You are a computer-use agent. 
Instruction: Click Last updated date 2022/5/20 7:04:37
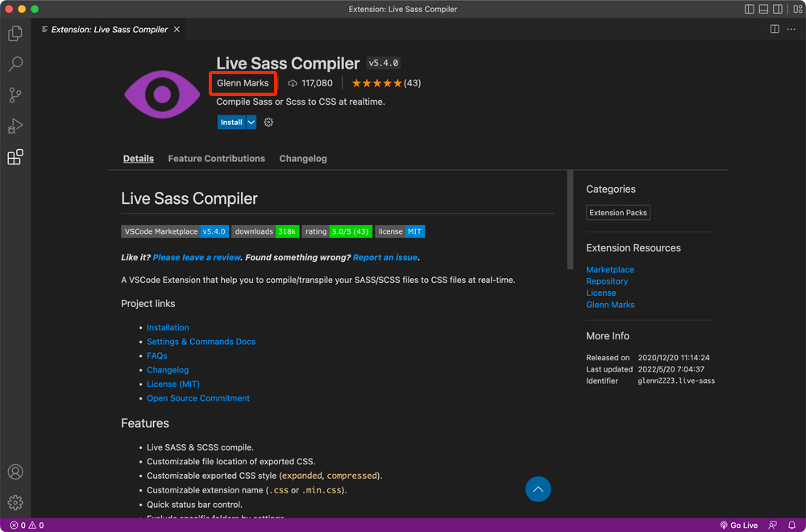[x=671, y=369]
